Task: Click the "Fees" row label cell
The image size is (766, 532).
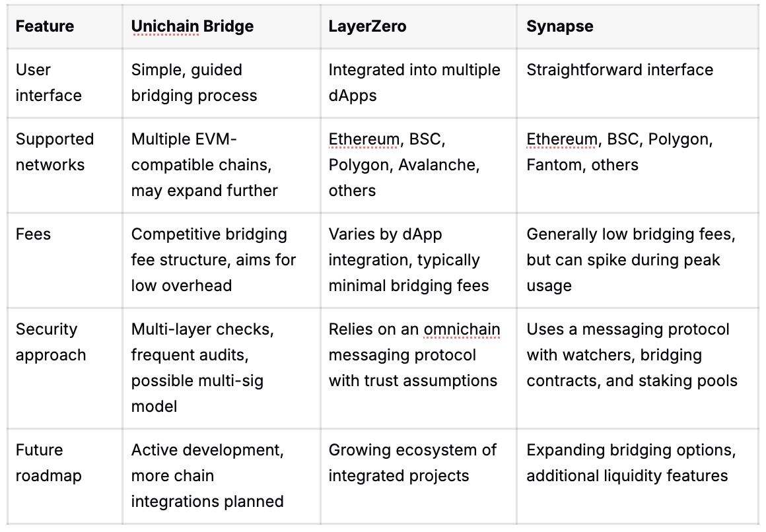Action: (x=33, y=234)
